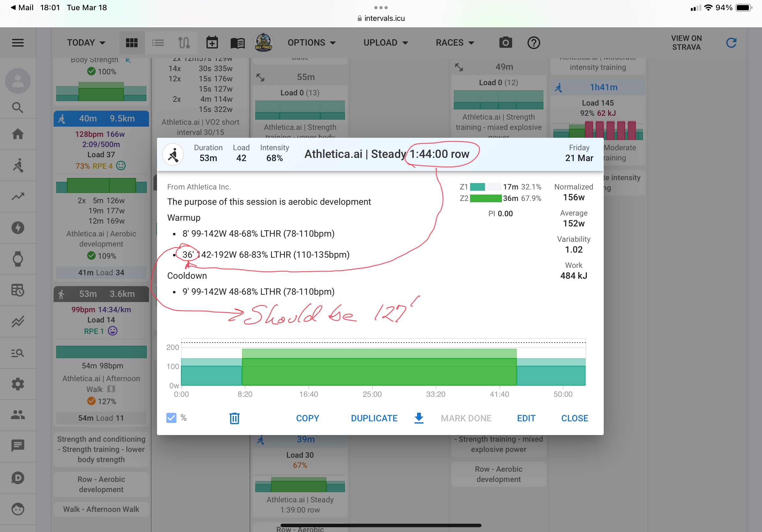
Task: Open the OPTIONS dropdown menu
Action: 312,43
